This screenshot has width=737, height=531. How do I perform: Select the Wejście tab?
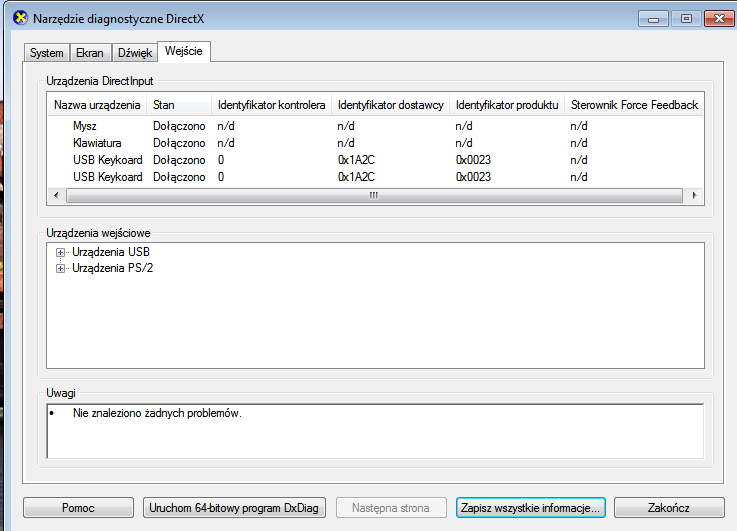[x=184, y=51]
